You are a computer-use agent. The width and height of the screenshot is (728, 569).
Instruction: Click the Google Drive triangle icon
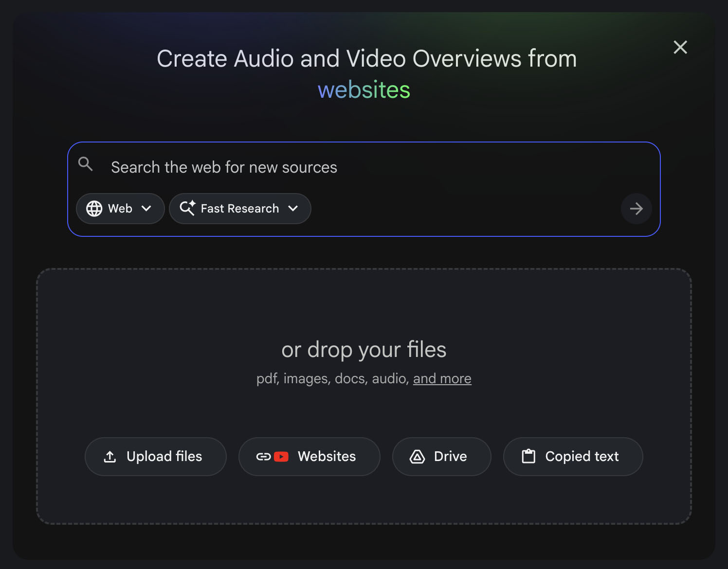coord(417,457)
